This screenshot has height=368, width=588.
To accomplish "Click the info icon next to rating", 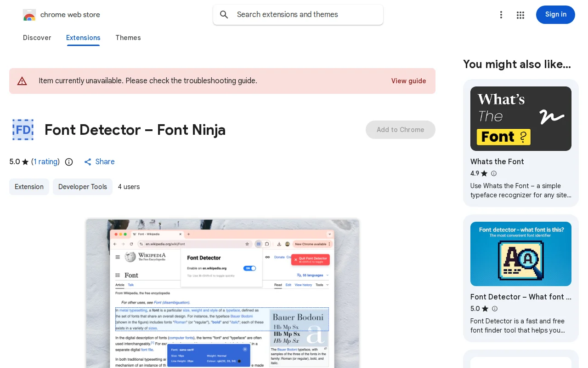I will pos(69,162).
